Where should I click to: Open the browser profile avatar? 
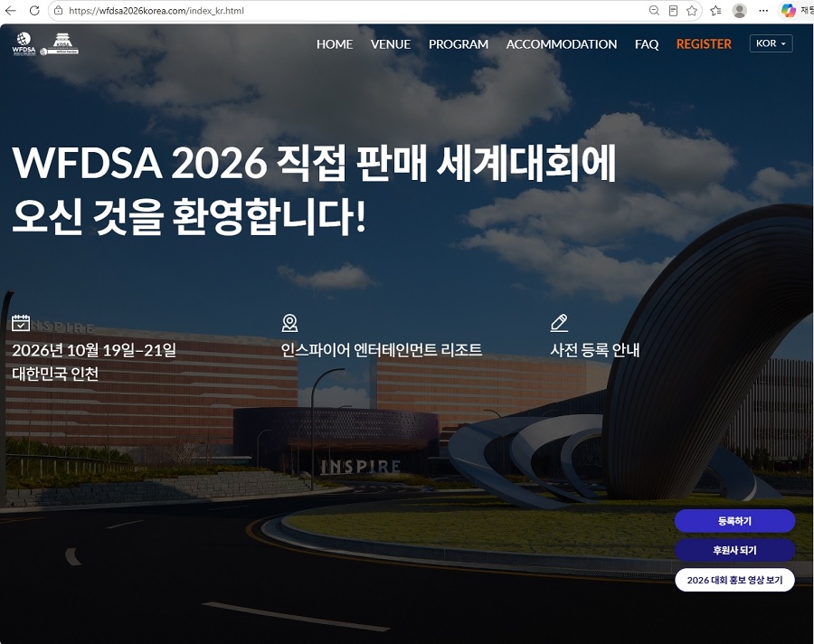pos(739,10)
